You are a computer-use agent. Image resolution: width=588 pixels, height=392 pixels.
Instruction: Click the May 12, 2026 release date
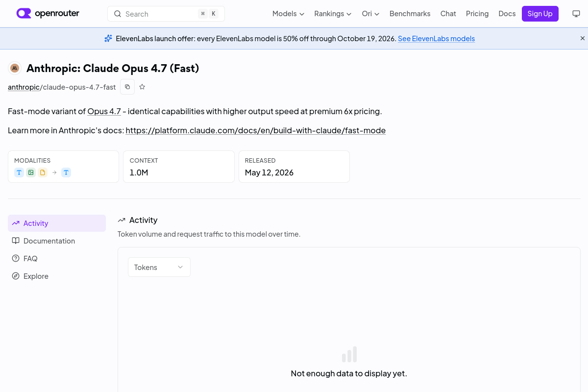click(269, 172)
